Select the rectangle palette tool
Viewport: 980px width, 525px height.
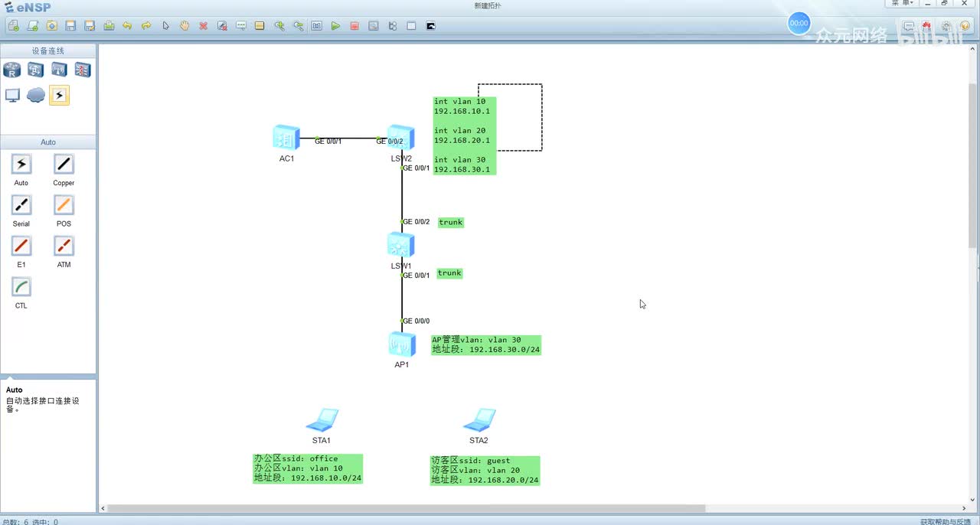(x=260, y=25)
